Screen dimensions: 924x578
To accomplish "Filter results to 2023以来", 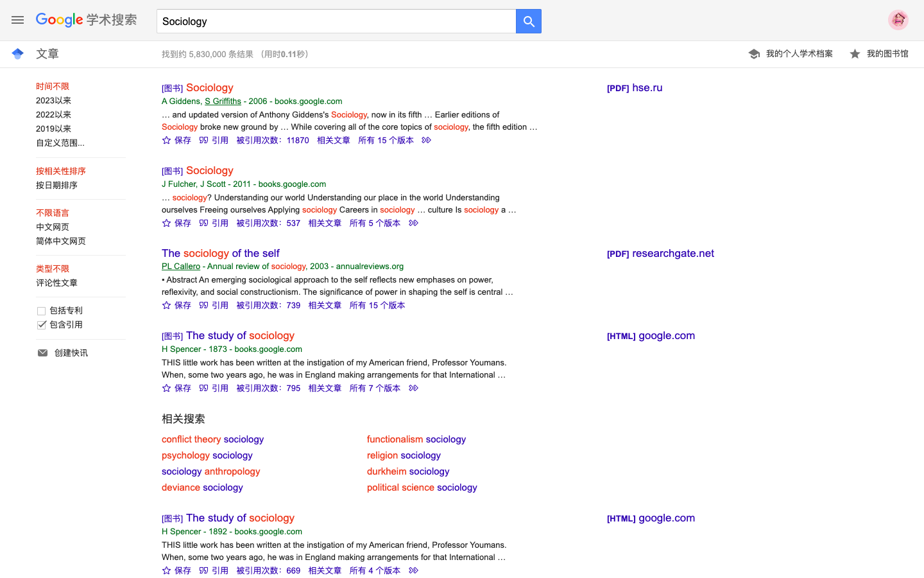I will pos(53,100).
